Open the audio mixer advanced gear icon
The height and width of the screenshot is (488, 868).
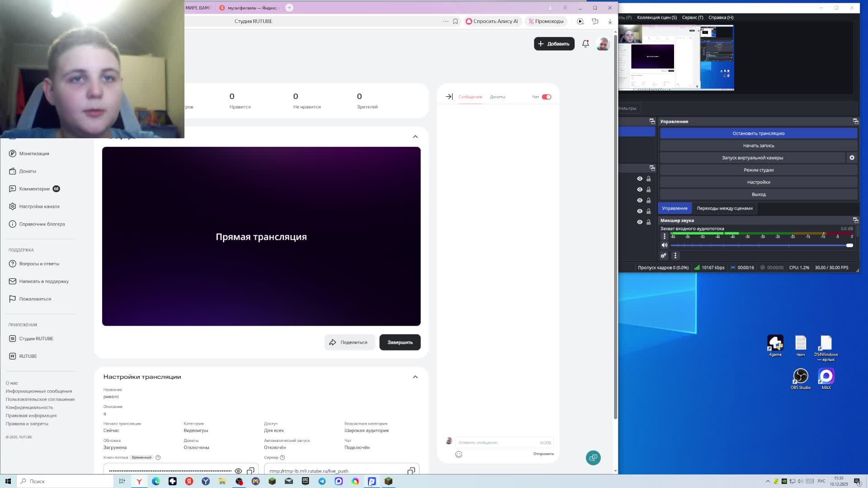coord(663,256)
